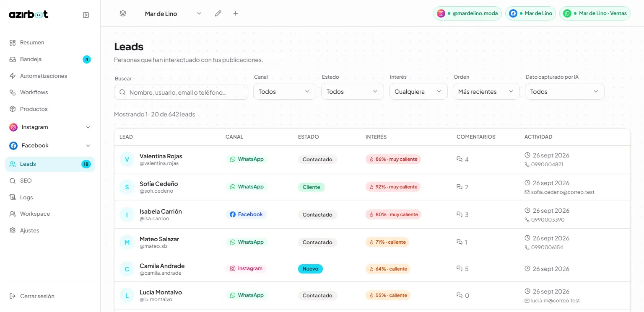This screenshot has height=312, width=644.
Task: Open the @mardelino.moda Instagram account badge
Action: (x=467, y=13)
